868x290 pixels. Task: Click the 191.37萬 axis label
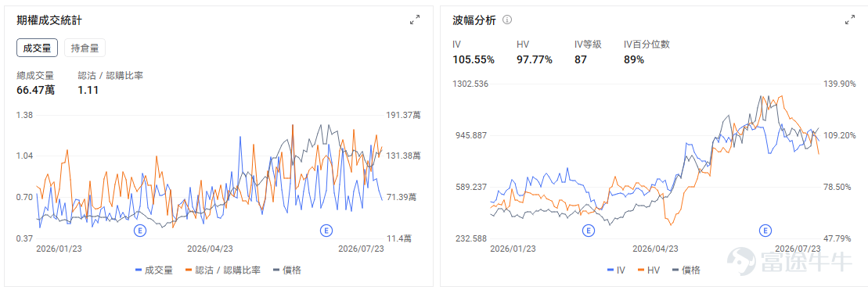pos(403,115)
